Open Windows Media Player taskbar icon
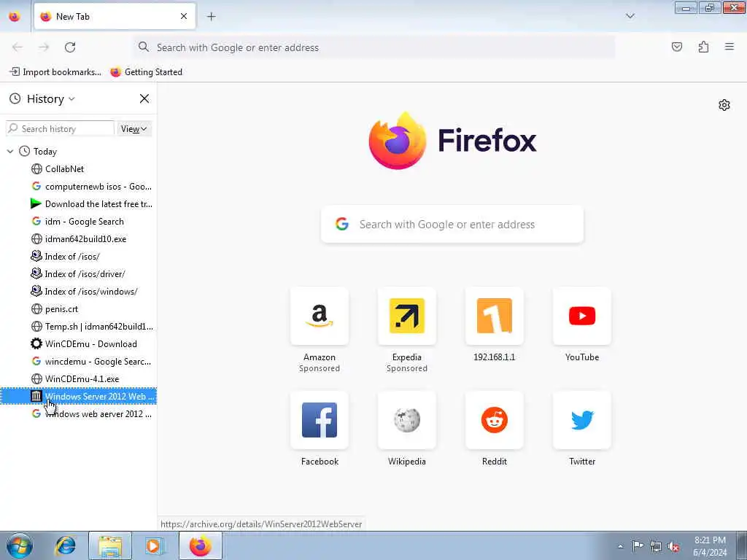 (x=155, y=545)
